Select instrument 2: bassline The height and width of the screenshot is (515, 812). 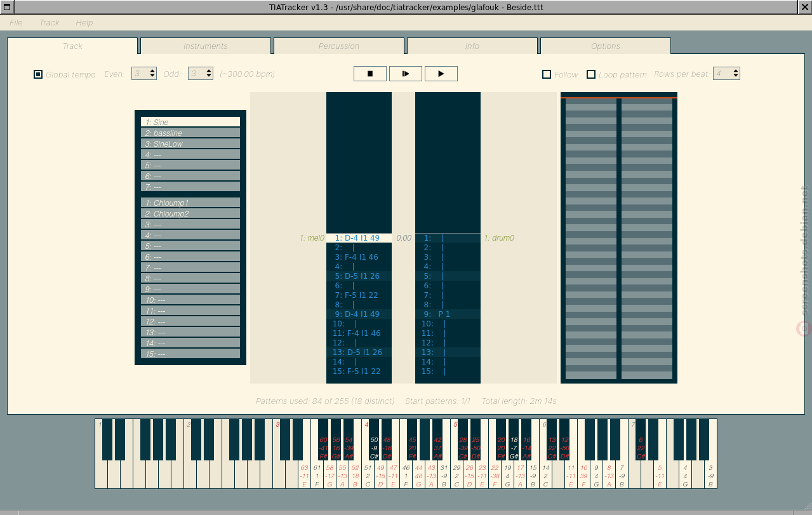click(190, 133)
